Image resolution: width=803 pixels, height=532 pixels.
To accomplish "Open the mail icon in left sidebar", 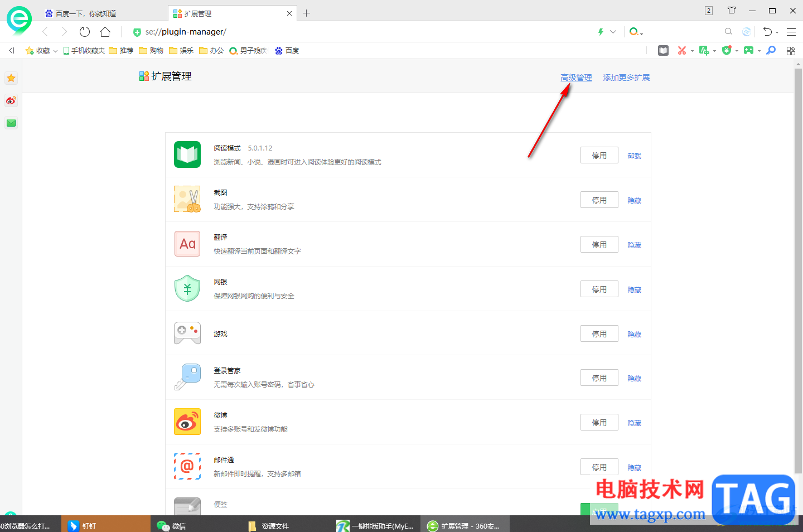I will [x=11, y=123].
